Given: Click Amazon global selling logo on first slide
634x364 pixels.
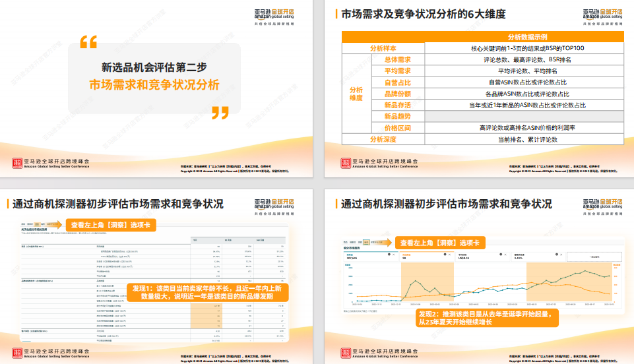Looking at the screenshot, I should tap(274, 17).
